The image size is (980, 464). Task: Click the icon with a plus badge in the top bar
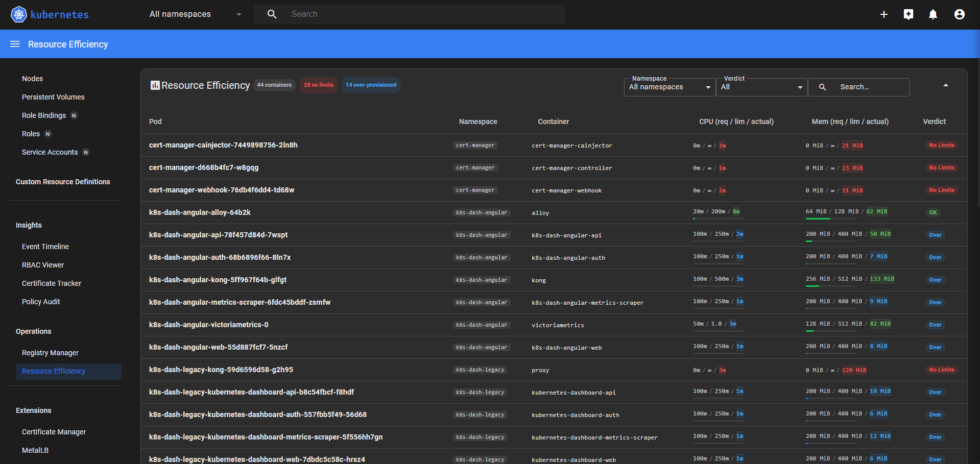coord(909,14)
